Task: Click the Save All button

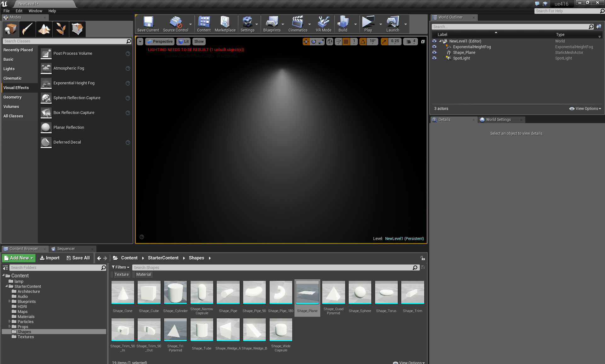Action: coord(78,258)
